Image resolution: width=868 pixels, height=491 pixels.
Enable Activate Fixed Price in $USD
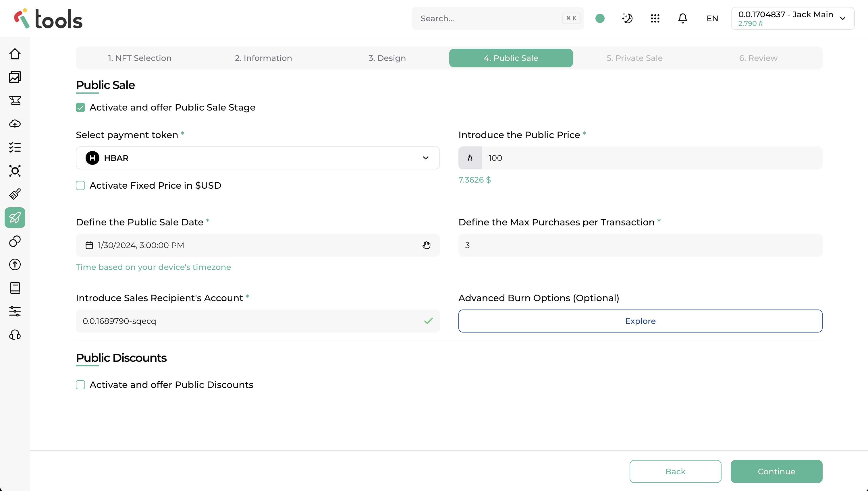[x=80, y=185]
